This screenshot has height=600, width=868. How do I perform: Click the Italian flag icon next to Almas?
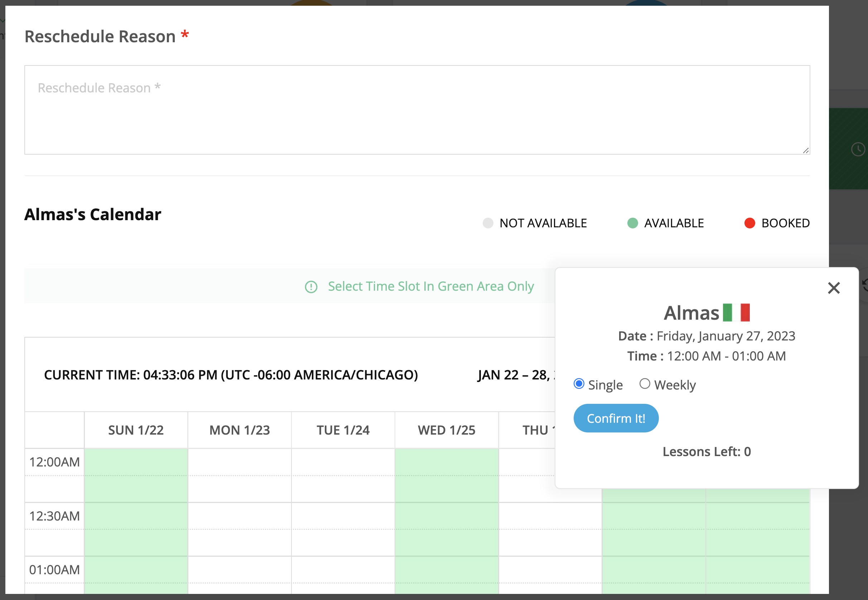click(x=736, y=313)
